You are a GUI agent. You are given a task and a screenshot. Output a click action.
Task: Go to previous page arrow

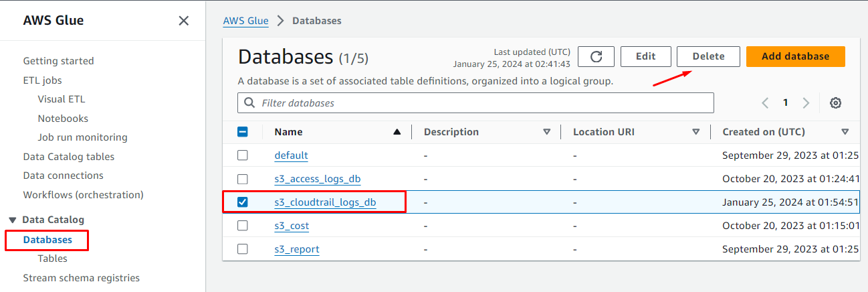tap(766, 103)
